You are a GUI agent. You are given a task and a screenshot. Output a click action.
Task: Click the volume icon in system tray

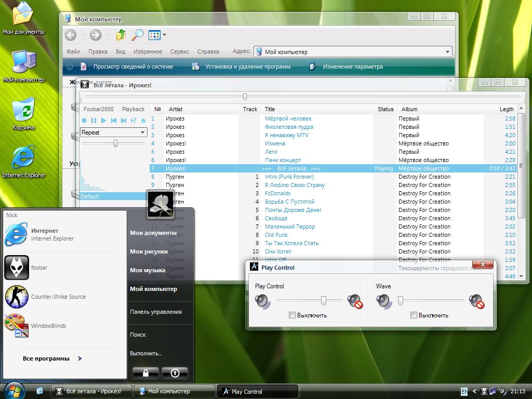pos(503,391)
